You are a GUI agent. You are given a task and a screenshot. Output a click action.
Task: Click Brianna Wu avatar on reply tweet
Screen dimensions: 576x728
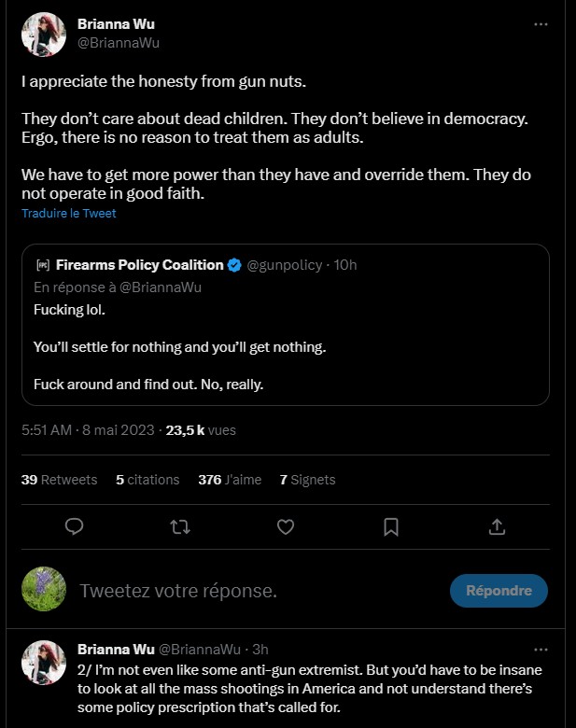pyautogui.click(x=43, y=664)
